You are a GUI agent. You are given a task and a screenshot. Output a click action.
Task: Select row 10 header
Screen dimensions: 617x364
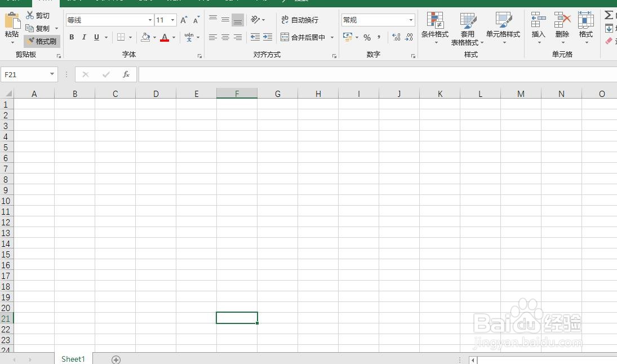[6, 201]
